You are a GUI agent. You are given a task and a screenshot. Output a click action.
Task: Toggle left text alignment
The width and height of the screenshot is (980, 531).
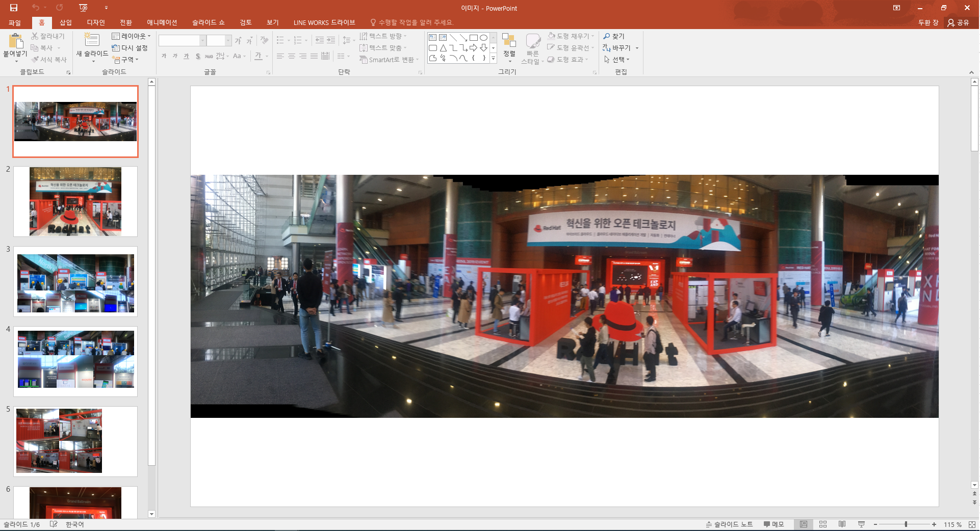[280, 56]
